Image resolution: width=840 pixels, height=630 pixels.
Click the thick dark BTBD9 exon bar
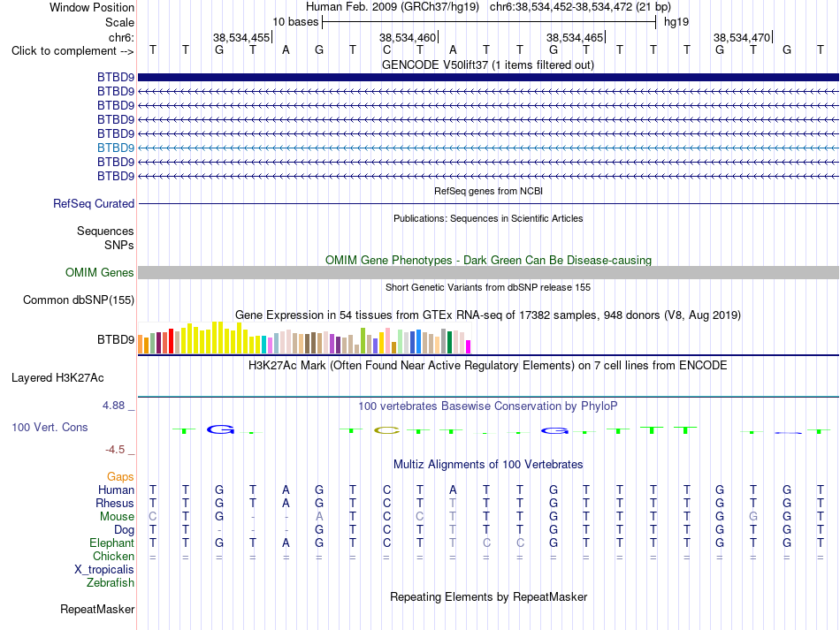(x=488, y=77)
